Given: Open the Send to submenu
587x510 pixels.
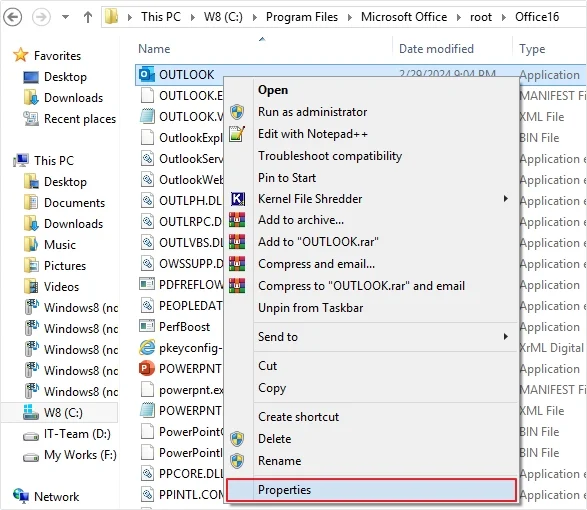Looking at the screenshot, I should [371, 337].
